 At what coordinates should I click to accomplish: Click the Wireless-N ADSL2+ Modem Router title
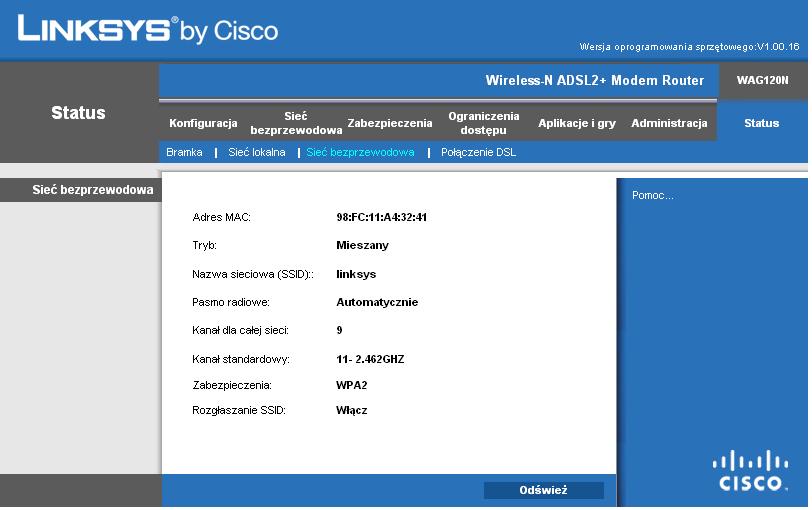pyautogui.click(x=594, y=80)
